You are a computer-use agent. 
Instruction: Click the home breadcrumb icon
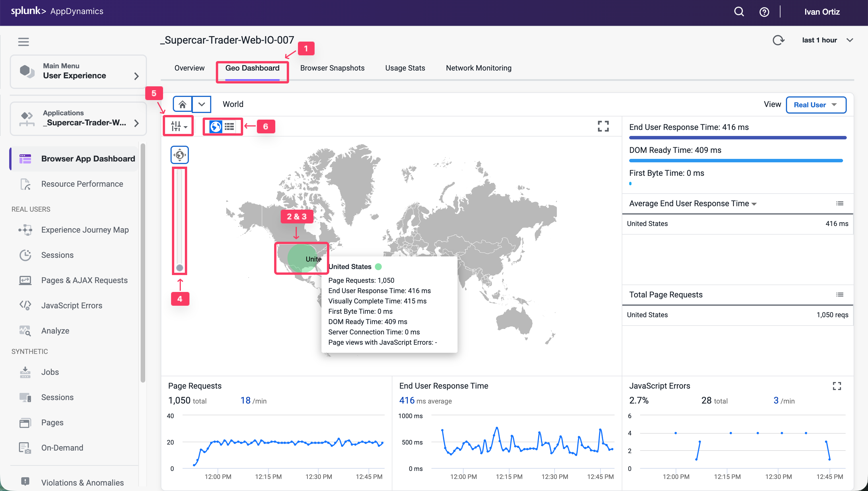tap(182, 104)
